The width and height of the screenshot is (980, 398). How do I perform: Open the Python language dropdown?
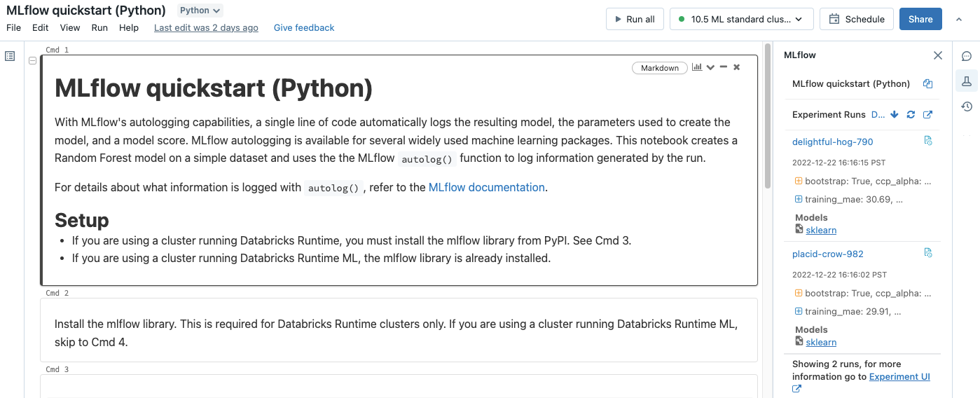200,11
